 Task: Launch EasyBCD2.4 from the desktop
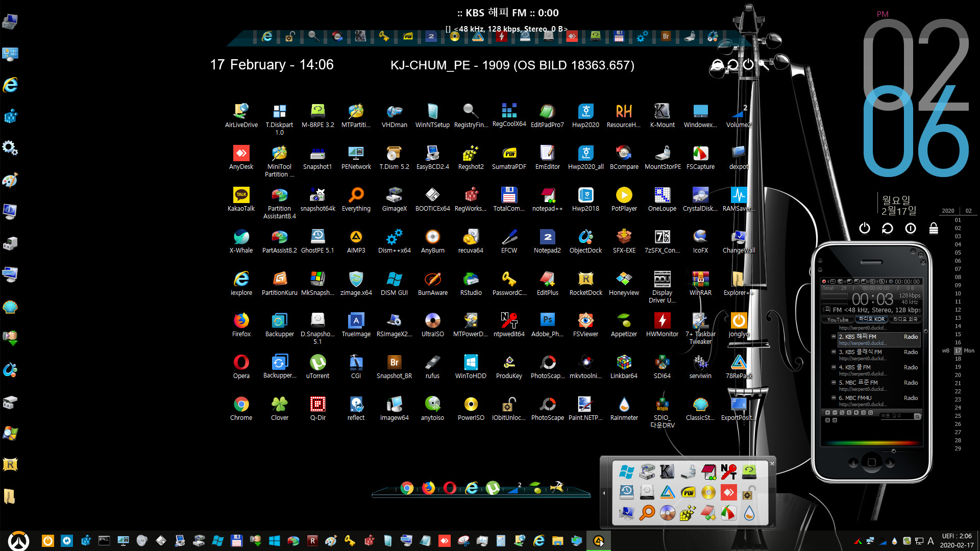[x=432, y=157]
